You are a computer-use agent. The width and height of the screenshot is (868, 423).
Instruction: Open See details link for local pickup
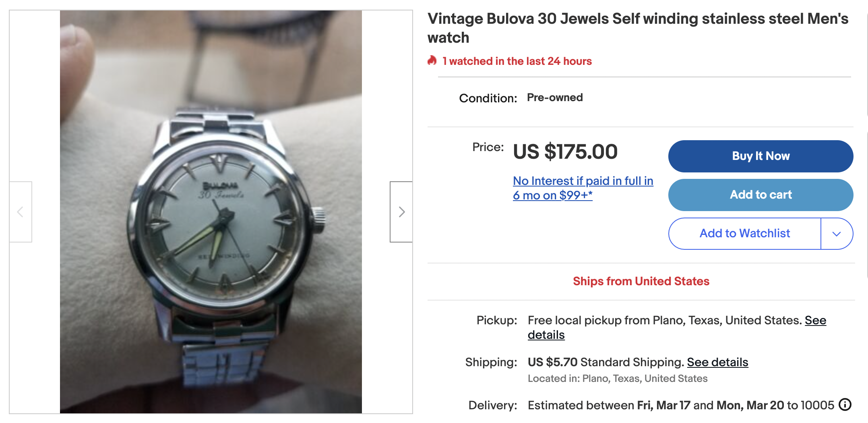pyautogui.click(x=815, y=321)
